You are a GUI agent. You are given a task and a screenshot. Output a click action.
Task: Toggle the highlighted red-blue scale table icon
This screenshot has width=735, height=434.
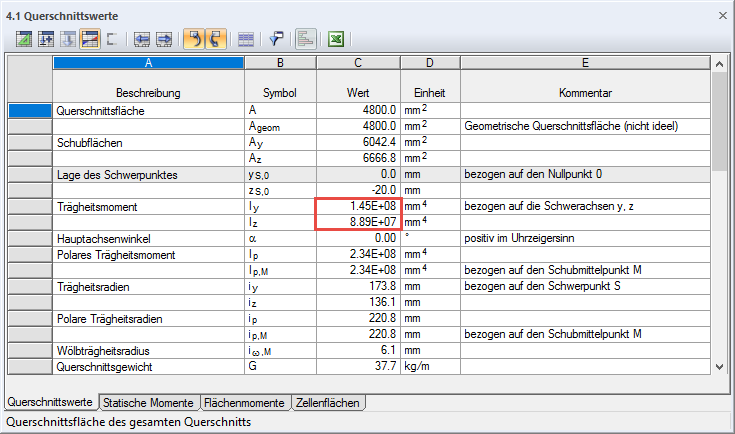click(x=90, y=39)
